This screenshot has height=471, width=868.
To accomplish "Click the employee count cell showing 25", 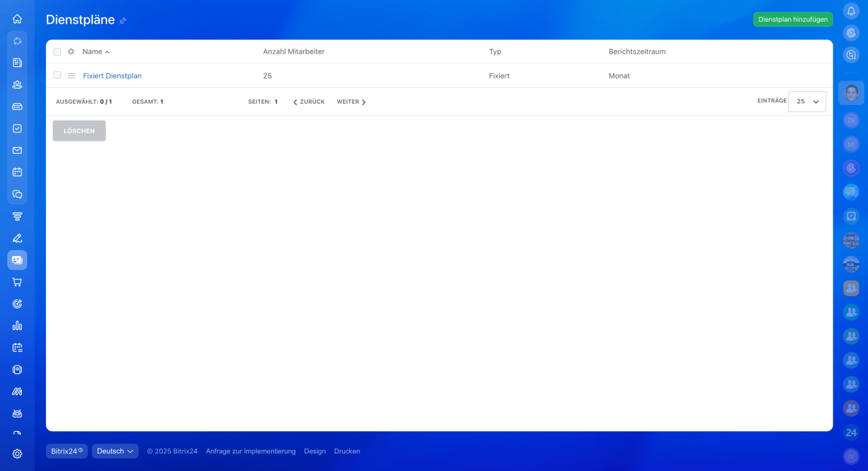I will coord(267,76).
